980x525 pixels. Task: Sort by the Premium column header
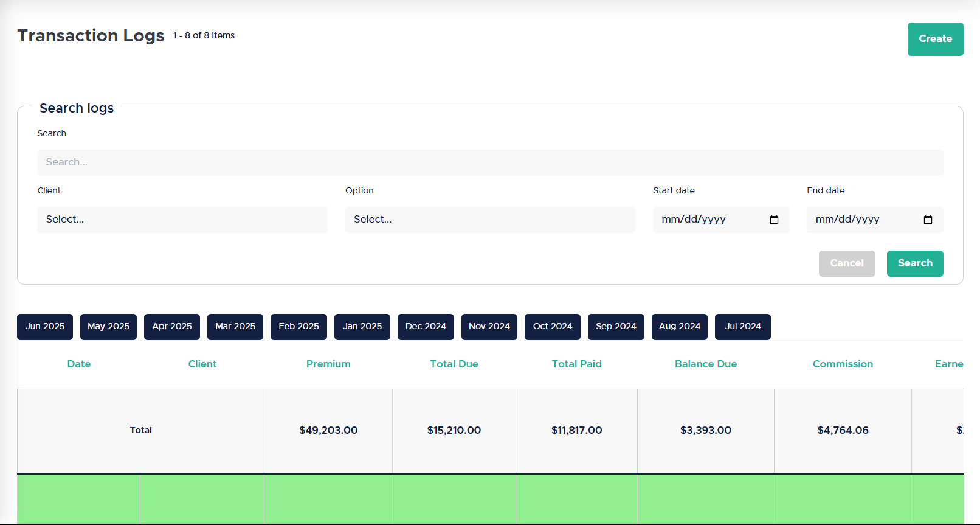[x=328, y=364]
